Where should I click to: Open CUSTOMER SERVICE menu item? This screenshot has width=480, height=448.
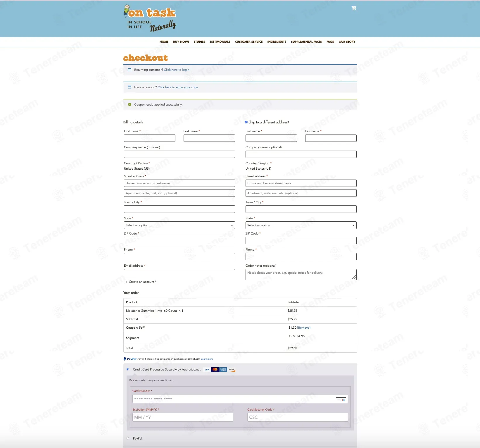point(249,42)
